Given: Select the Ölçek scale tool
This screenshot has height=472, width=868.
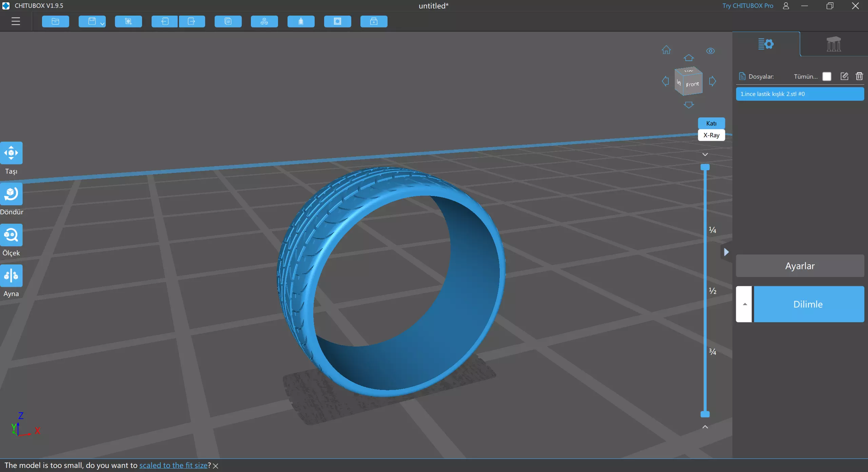Looking at the screenshot, I should click(11, 235).
